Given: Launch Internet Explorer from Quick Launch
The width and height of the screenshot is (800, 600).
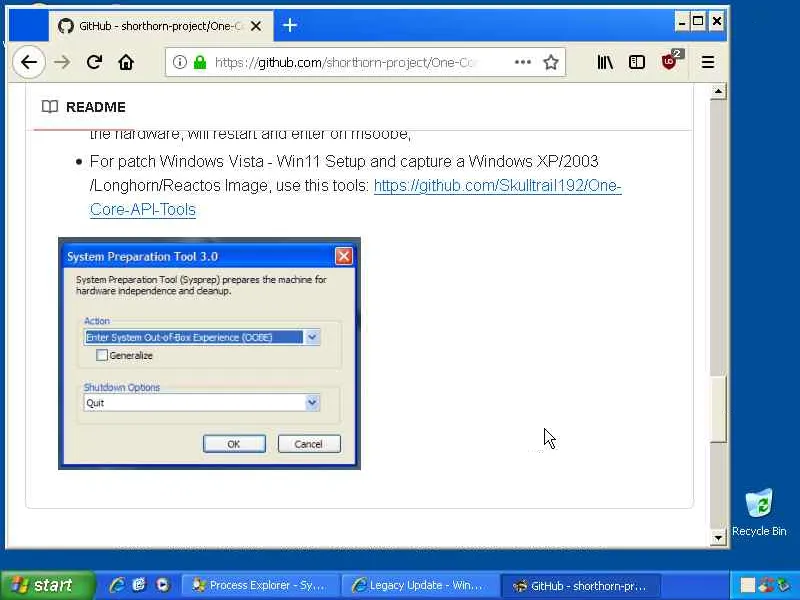Looking at the screenshot, I should pos(117,585).
